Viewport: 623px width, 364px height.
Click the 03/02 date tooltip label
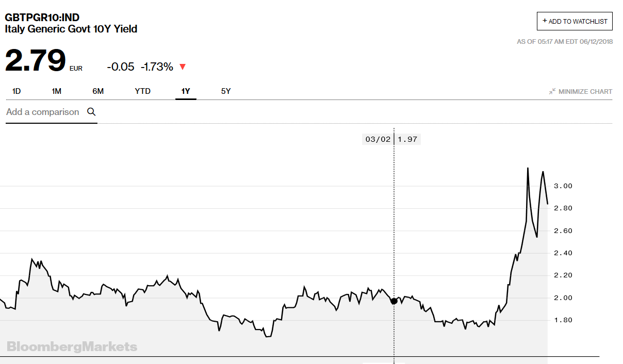click(378, 139)
